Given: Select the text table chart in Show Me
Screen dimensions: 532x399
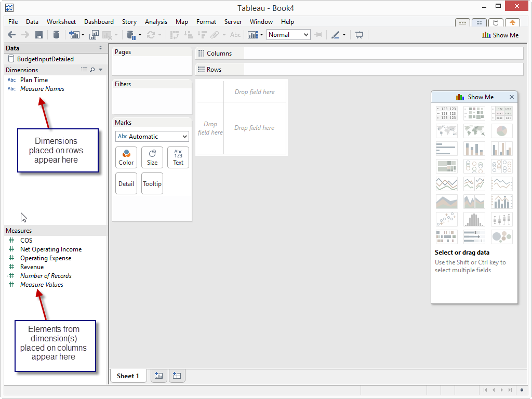Looking at the screenshot, I should click(x=446, y=113).
